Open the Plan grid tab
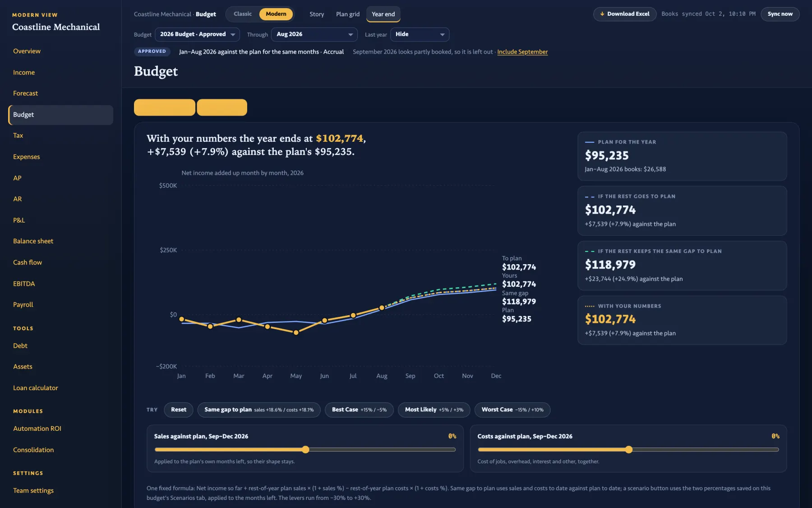Screen dimensions: 812x508 tap(348, 14)
